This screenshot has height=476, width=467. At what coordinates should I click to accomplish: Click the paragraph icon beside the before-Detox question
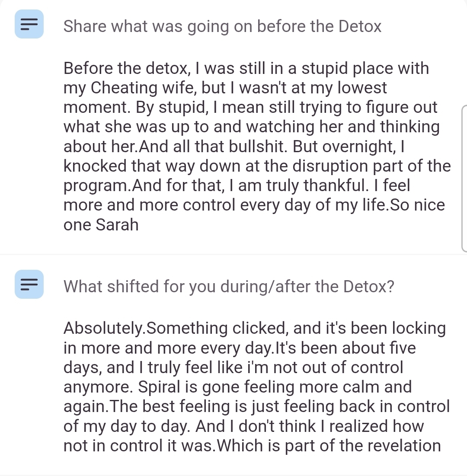click(x=29, y=24)
